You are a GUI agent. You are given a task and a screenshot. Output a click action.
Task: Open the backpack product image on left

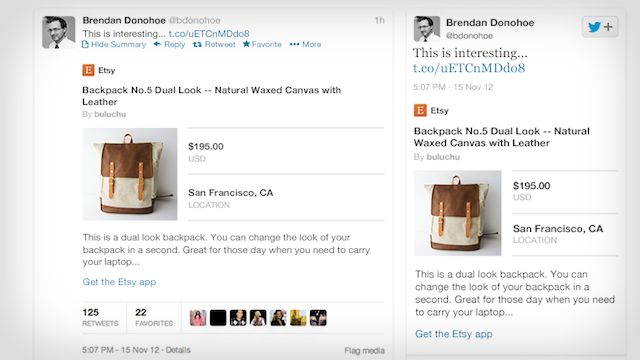click(130, 174)
